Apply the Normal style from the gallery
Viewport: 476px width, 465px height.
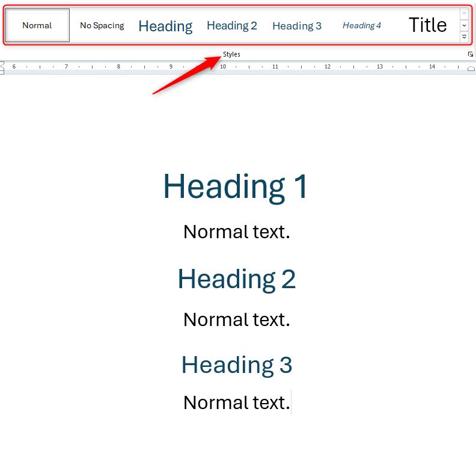(37, 25)
